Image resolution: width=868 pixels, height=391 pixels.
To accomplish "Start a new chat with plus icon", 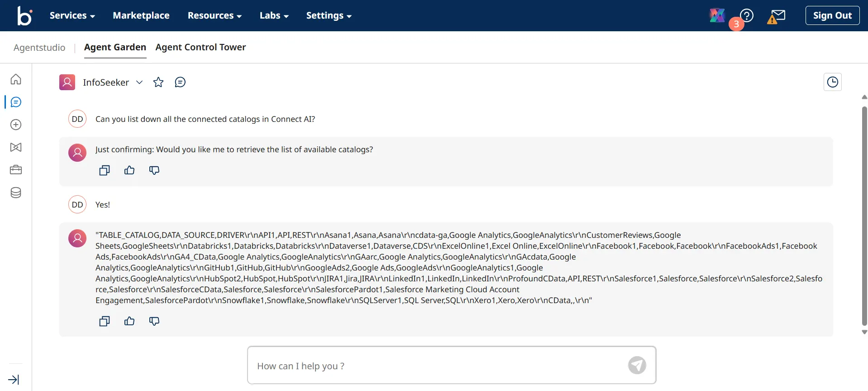I will [16, 125].
